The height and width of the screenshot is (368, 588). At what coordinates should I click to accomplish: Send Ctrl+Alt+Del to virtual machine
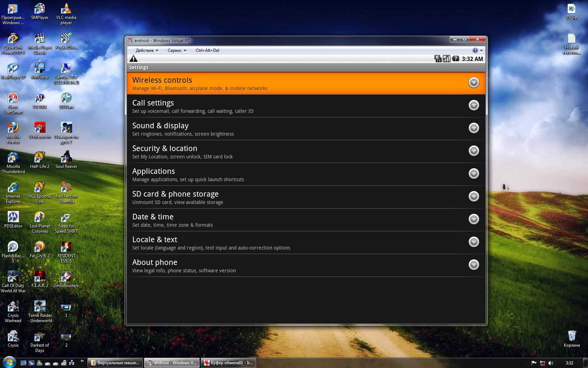click(x=207, y=50)
